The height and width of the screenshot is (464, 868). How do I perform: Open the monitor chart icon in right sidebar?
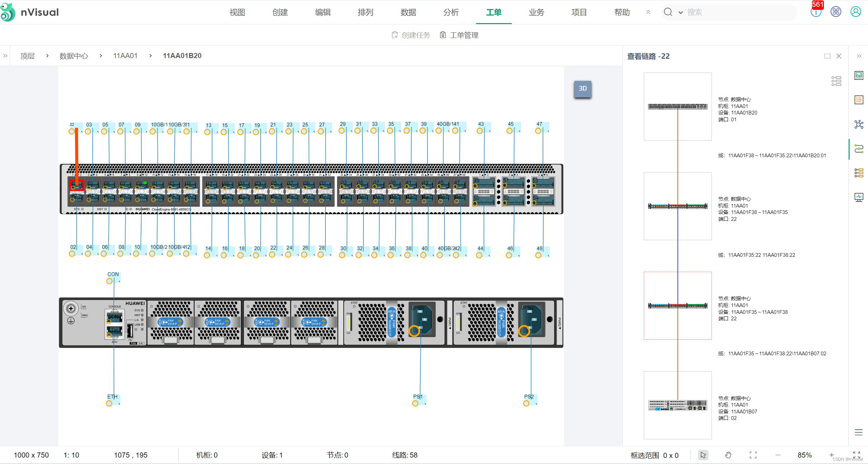[x=858, y=197]
